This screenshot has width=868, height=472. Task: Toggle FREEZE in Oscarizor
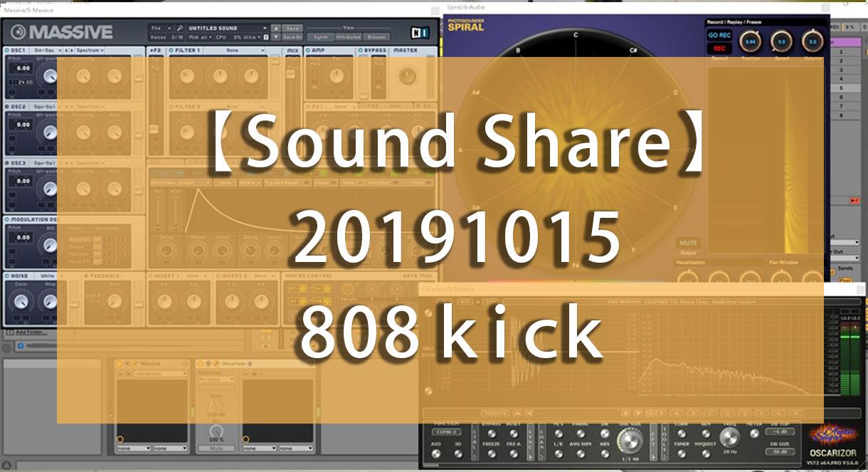[x=490, y=453]
